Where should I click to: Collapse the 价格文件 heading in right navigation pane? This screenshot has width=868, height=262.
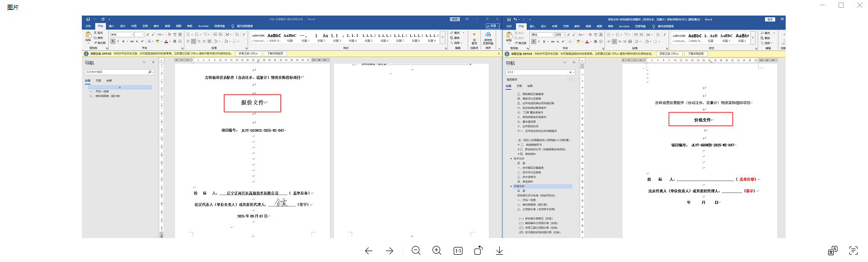(x=511, y=186)
